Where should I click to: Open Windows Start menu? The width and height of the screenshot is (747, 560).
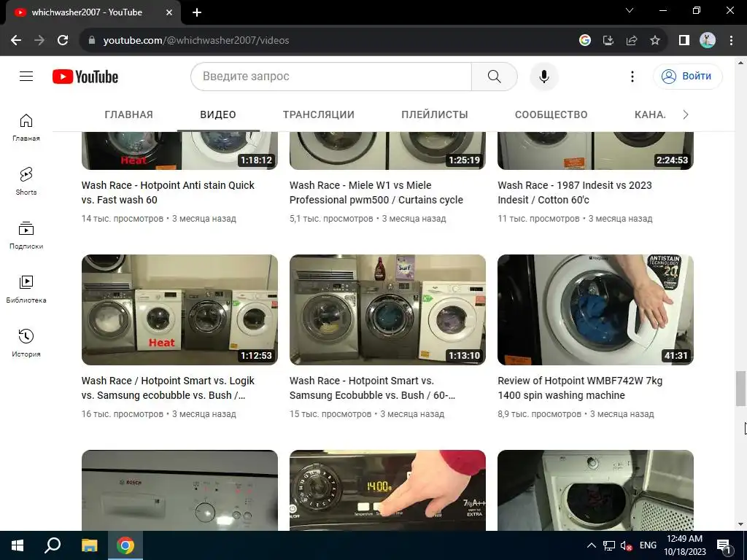click(18, 545)
